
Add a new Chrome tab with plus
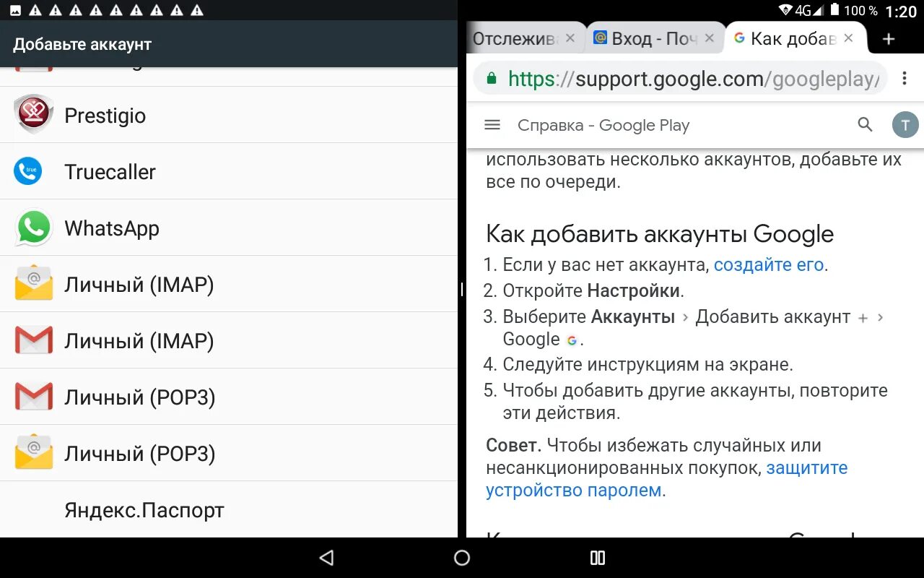[889, 39]
